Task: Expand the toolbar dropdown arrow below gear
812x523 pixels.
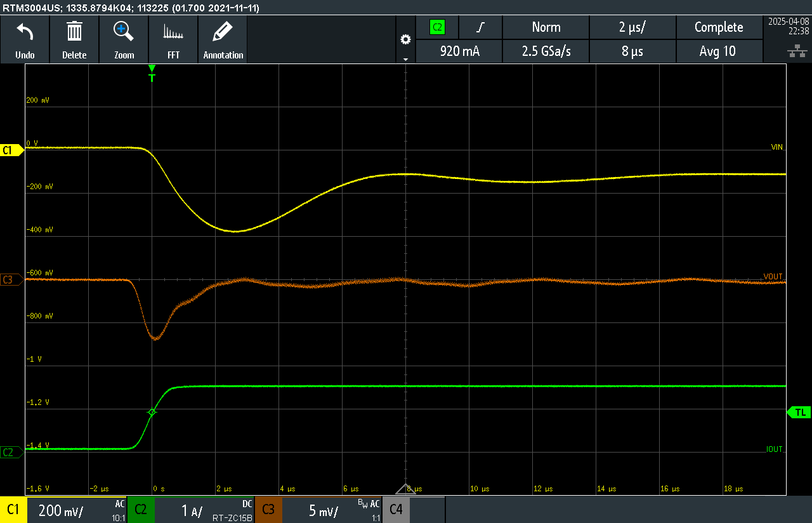Action: [x=405, y=59]
